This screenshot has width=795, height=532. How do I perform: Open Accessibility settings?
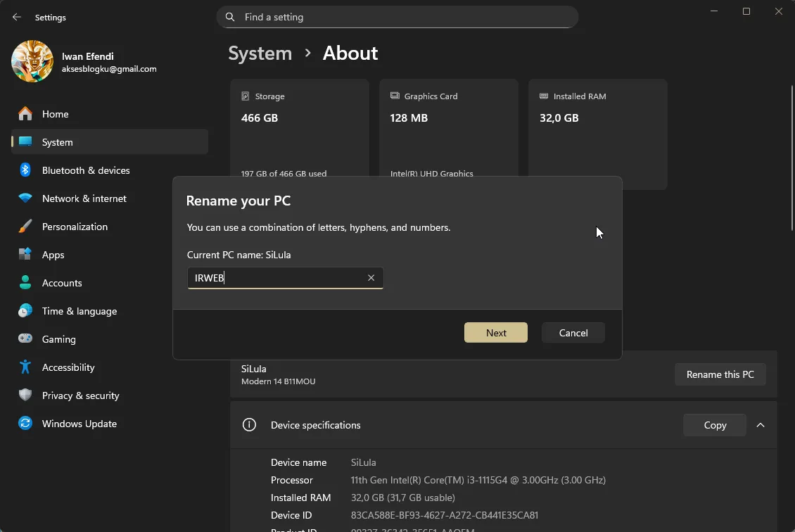coord(68,367)
